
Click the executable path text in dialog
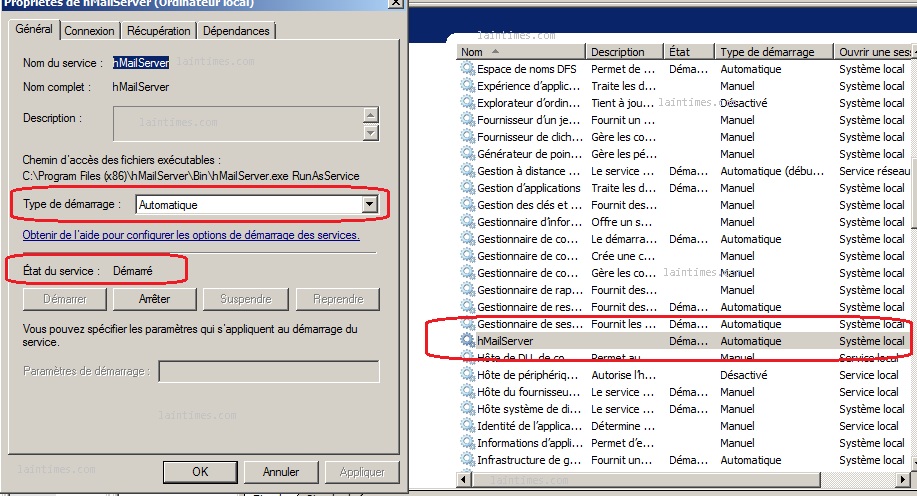coord(191,175)
